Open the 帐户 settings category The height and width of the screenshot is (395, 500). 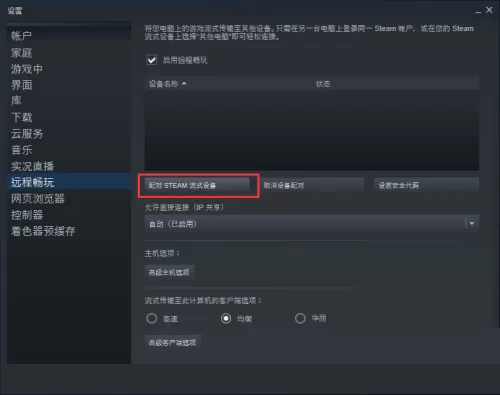[68, 36]
